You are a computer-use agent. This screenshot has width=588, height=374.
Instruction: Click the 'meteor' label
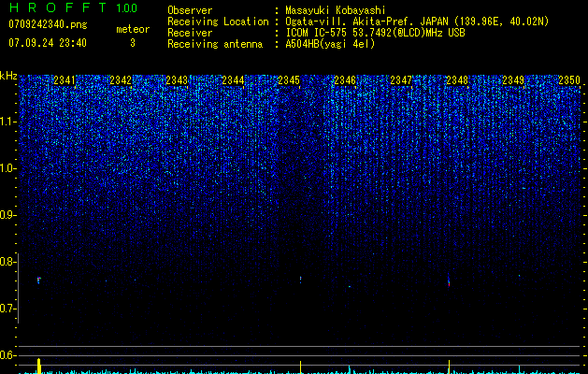coord(133,29)
